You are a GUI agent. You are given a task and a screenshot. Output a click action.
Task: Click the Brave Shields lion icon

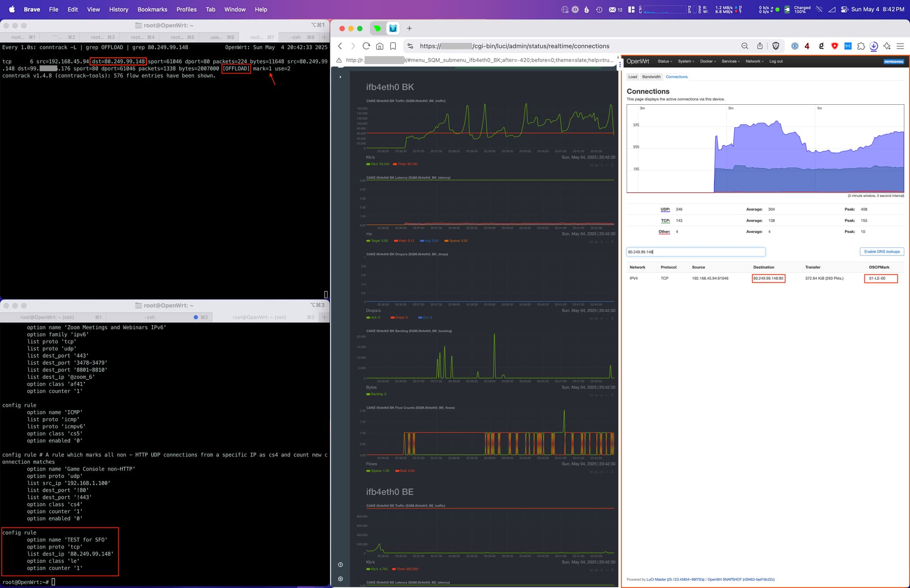tap(775, 46)
